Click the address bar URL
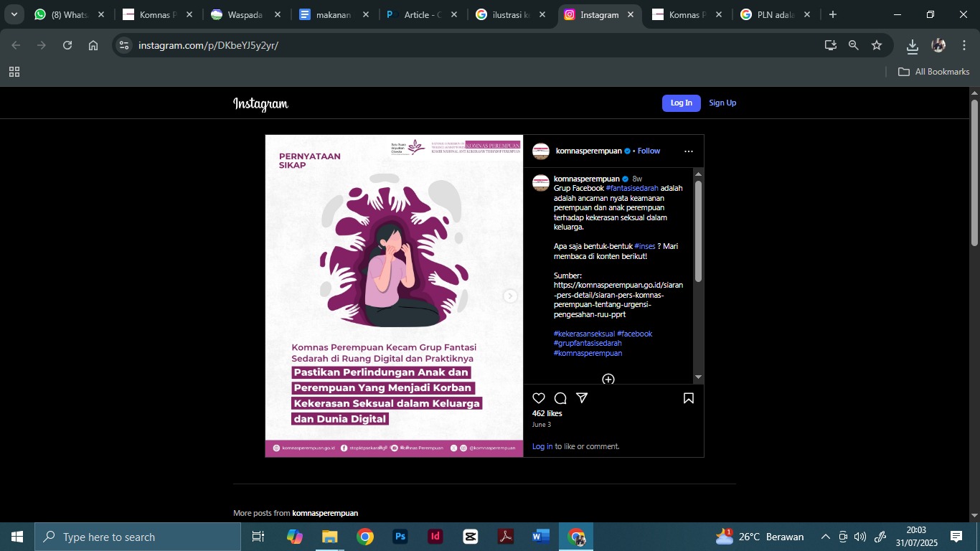This screenshot has width=980, height=551. tap(208, 45)
